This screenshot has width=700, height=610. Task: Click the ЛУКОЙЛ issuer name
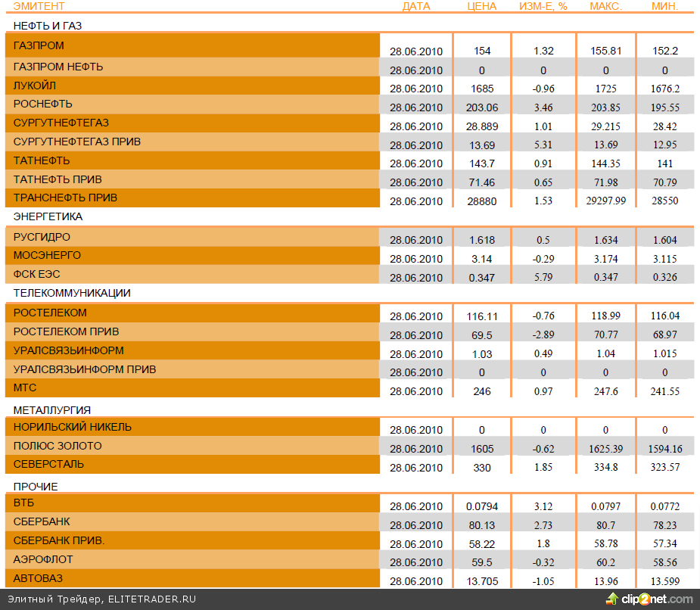[35, 86]
